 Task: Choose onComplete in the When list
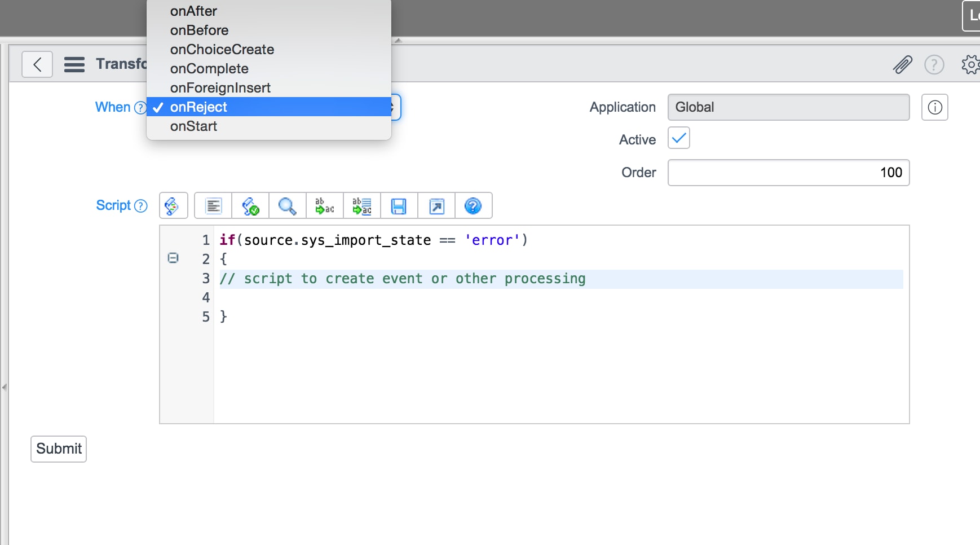click(209, 69)
